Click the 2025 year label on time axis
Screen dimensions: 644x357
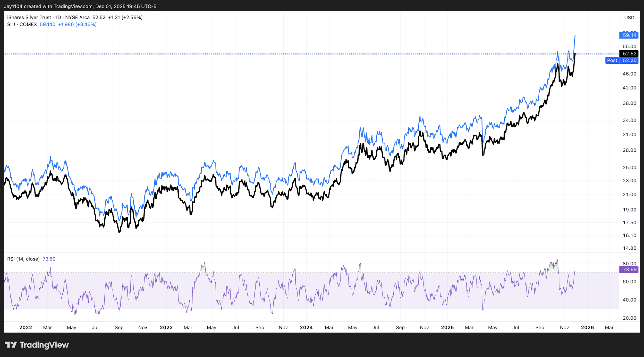point(447,327)
